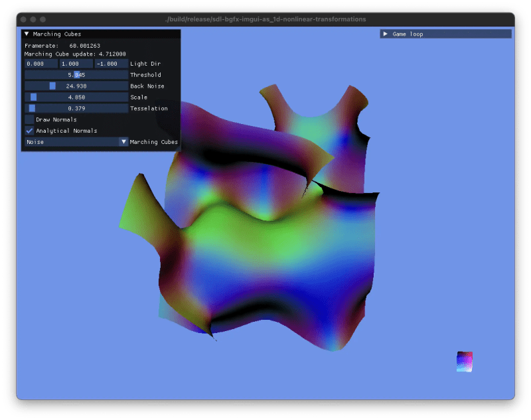
Task: Click the Tesselation slider
Action: point(76,108)
